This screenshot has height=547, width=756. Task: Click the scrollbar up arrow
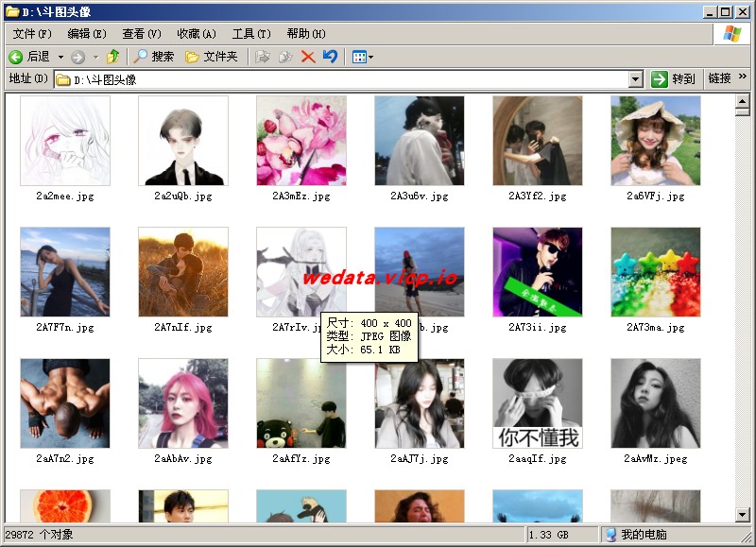743,101
